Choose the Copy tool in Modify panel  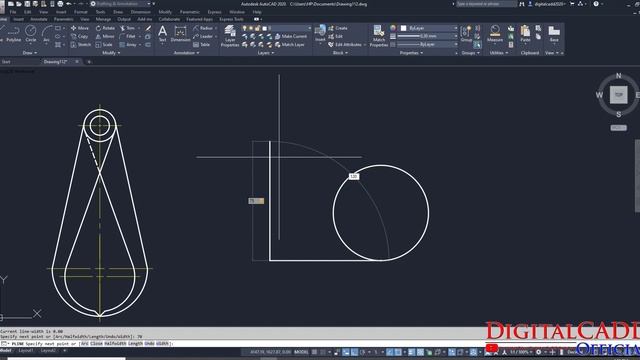80,36
